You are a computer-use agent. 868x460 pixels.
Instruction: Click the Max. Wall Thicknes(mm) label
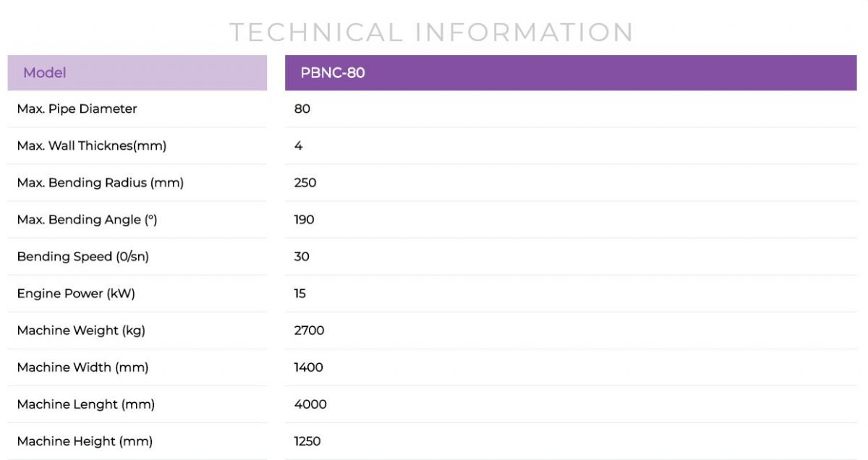point(92,146)
